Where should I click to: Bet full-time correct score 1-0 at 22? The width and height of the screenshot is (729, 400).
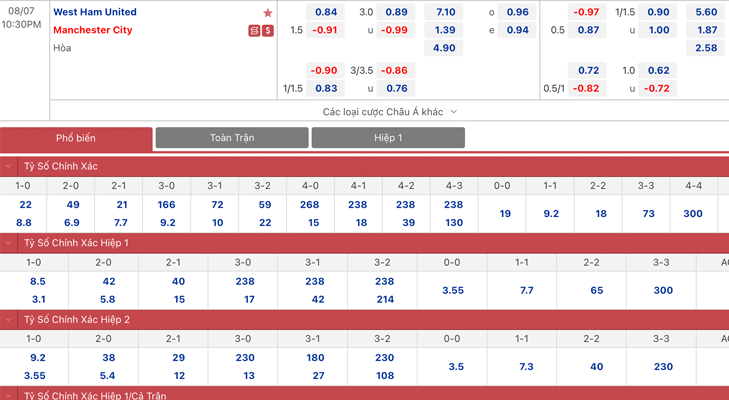(25, 205)
